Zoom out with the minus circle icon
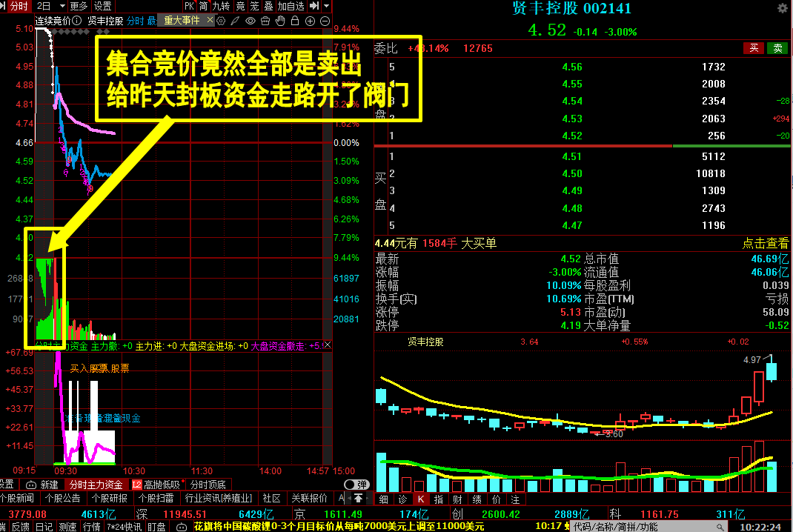Screen dimensions: 793x532 (x=325, y=21)
